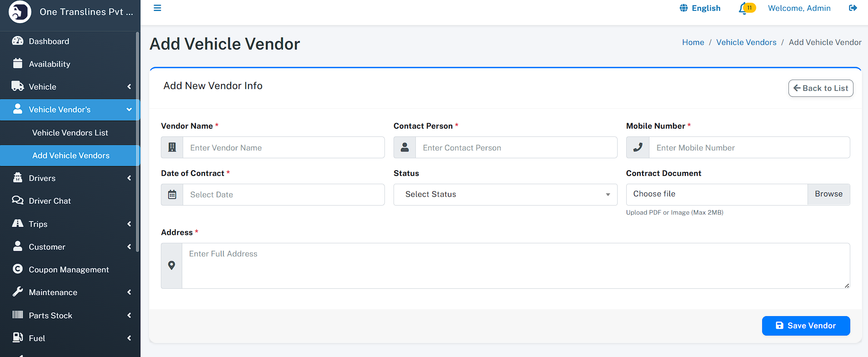Viewport: 868px width, 357px height.
Task: Click the One Translines company logo
Action: click(x=20, y=12)
